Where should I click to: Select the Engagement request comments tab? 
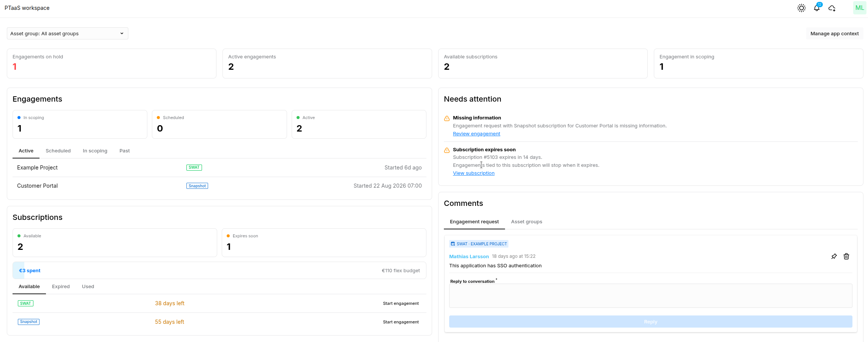[474, 222]
